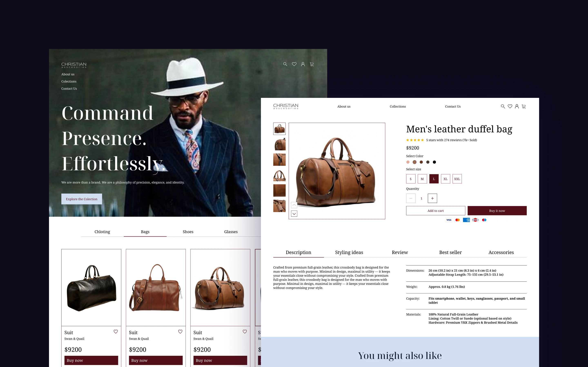Click the Add to cart button
This screenshot has width=588, height=367.
(436, 211)
